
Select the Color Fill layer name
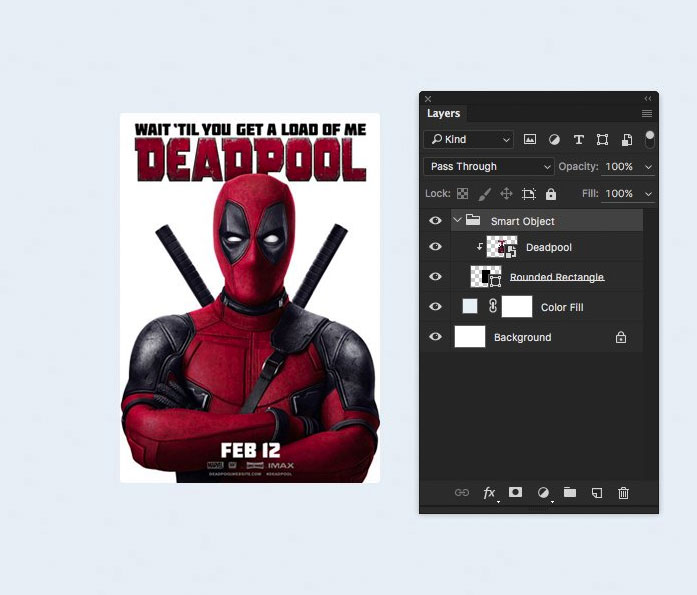pyautogui.click(x=562, y=307)
